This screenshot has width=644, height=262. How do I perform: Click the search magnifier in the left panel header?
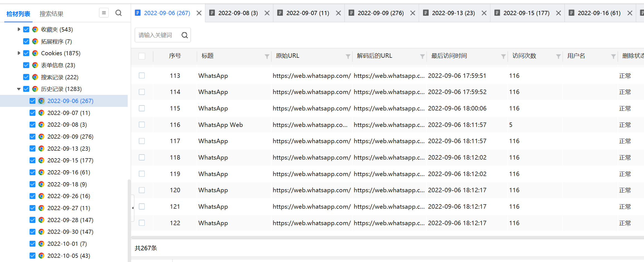118,13
